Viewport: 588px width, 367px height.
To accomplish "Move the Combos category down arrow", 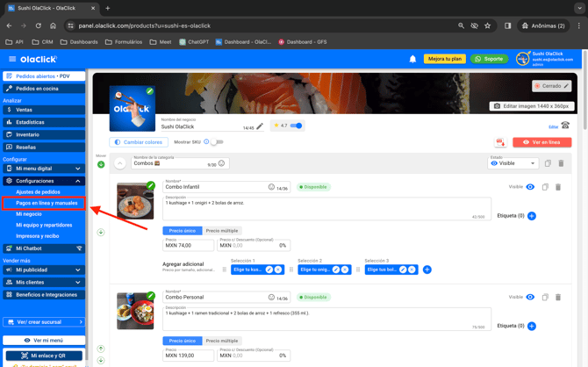I will pyautogui.click(x=101, y=164).
